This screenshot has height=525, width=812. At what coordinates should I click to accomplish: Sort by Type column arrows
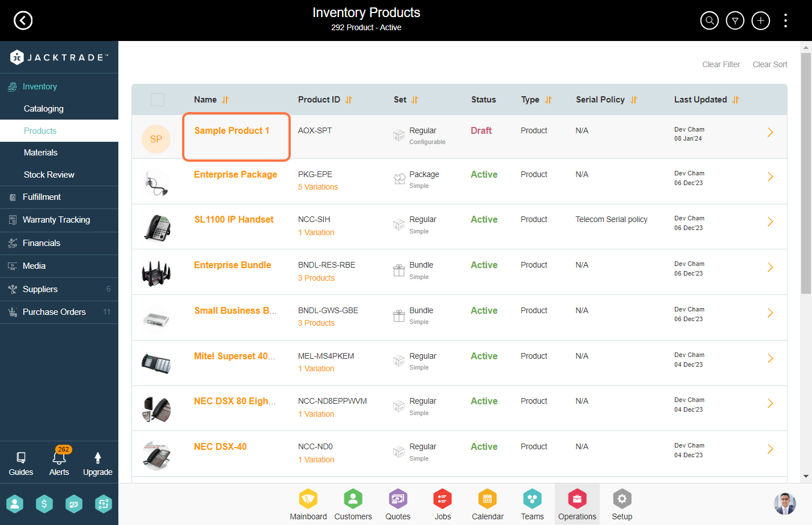click(x=549, y=100)
